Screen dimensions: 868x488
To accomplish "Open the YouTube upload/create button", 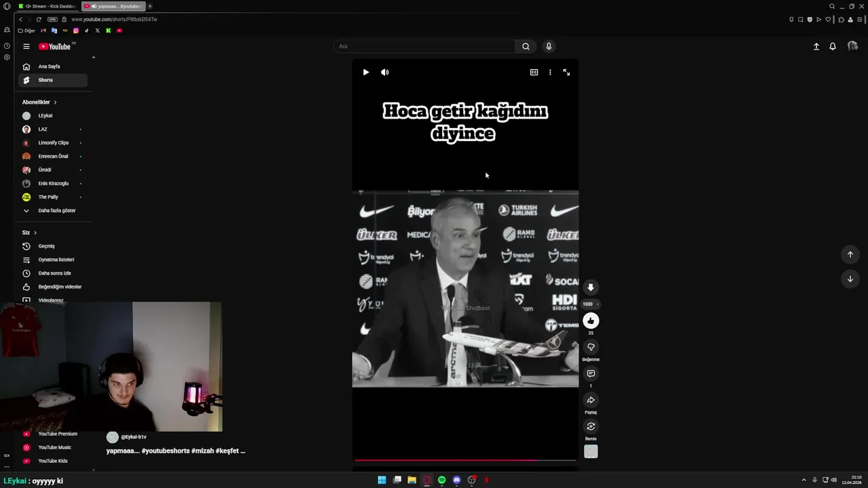I will (816, 47).
